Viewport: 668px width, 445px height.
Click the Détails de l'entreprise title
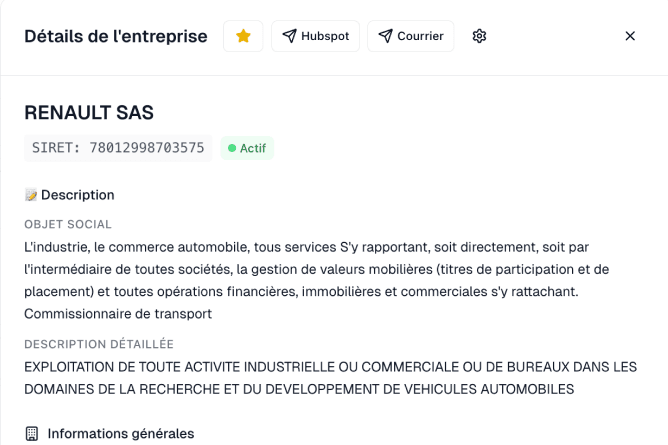pos(116,36)
